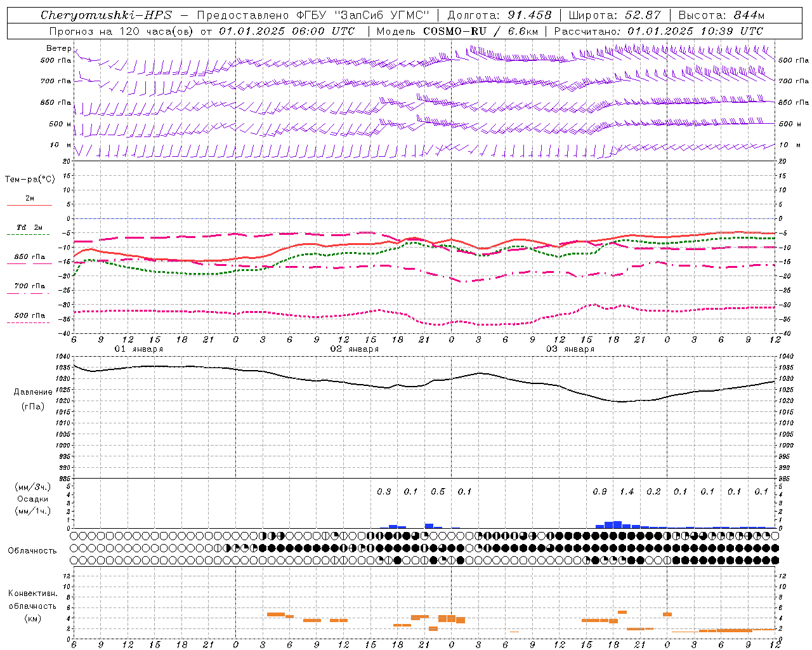Click the "Высота: 844м" elevation value

click(x=721, y=15)
